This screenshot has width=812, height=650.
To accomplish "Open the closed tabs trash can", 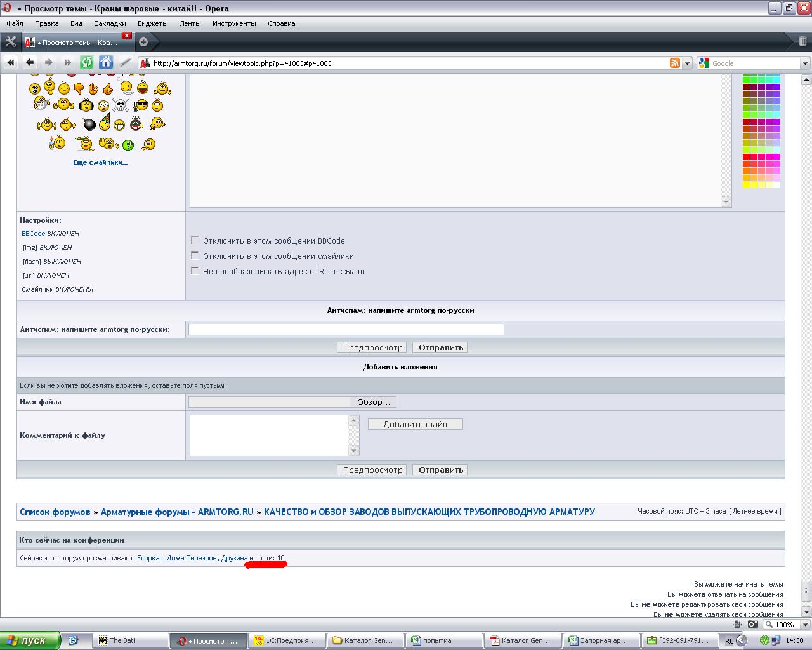I will pos(802,42).
